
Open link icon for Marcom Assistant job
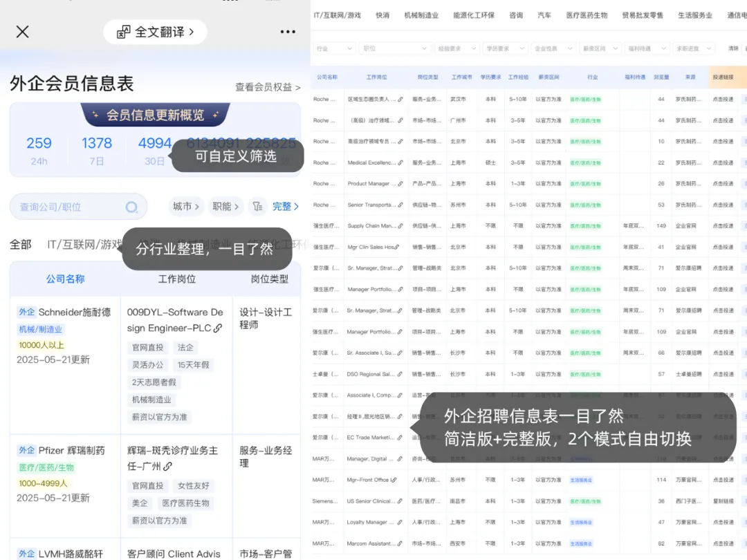pyautogui.click(x=400, y=543)
